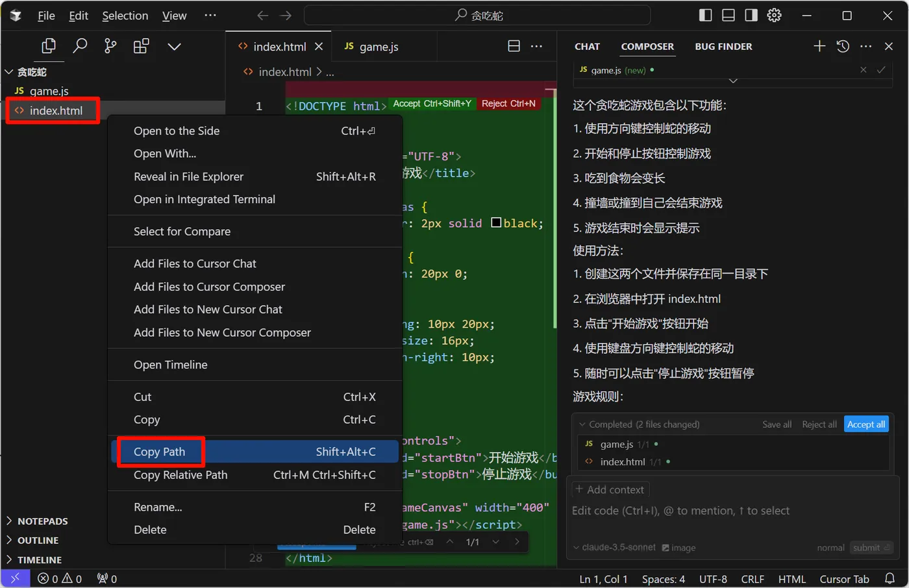
Task: Choose Copy Path in the context menu
Action: [x=255, y=452]
